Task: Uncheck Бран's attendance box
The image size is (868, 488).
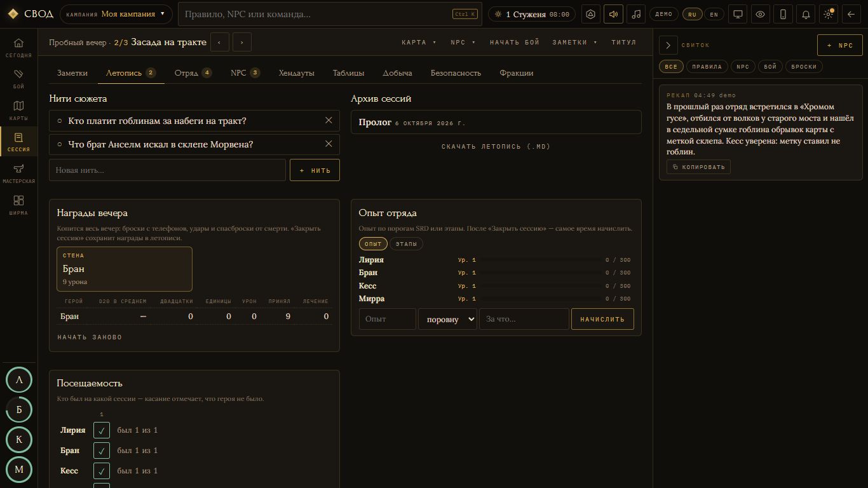Action: point(102,451)
